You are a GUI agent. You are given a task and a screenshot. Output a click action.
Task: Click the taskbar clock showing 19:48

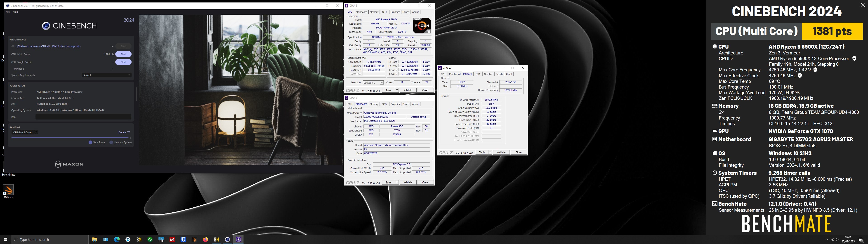pyautogui.click(x=848, y=240)
